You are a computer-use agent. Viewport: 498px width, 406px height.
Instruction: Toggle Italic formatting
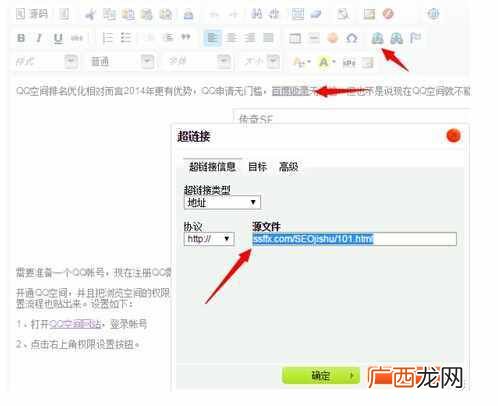point(39,38)
